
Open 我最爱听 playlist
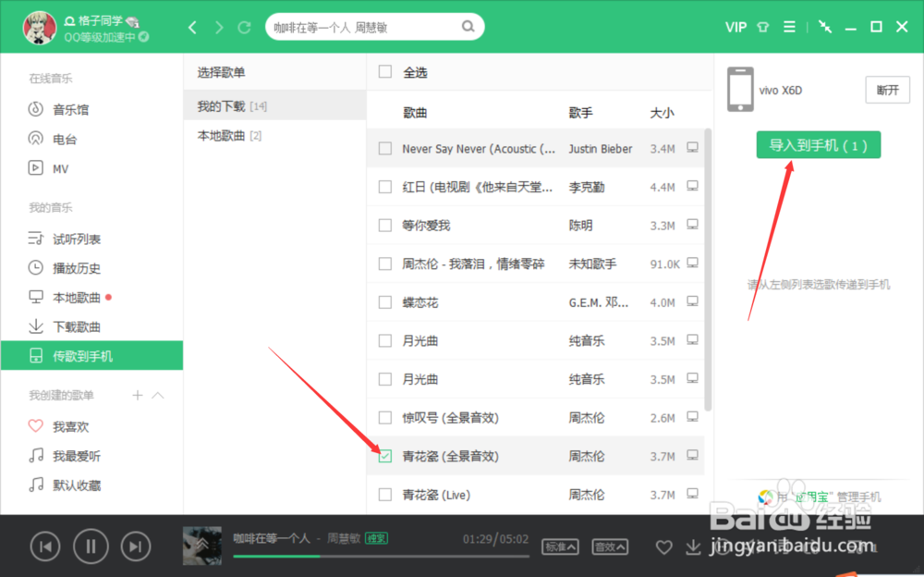click(x=65, y=456)
